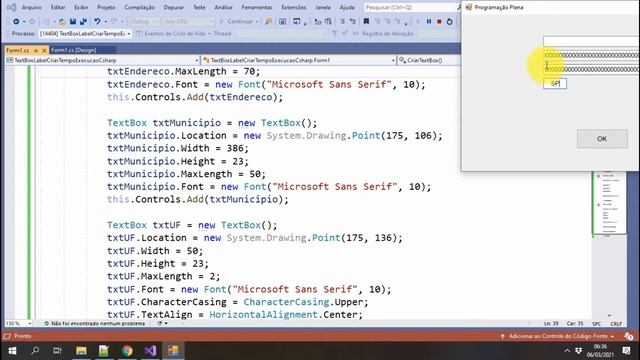Close the Form1.cs tab
Viewport: 640px width, 360px height.
pyautogui.click(x=44, y=50)
